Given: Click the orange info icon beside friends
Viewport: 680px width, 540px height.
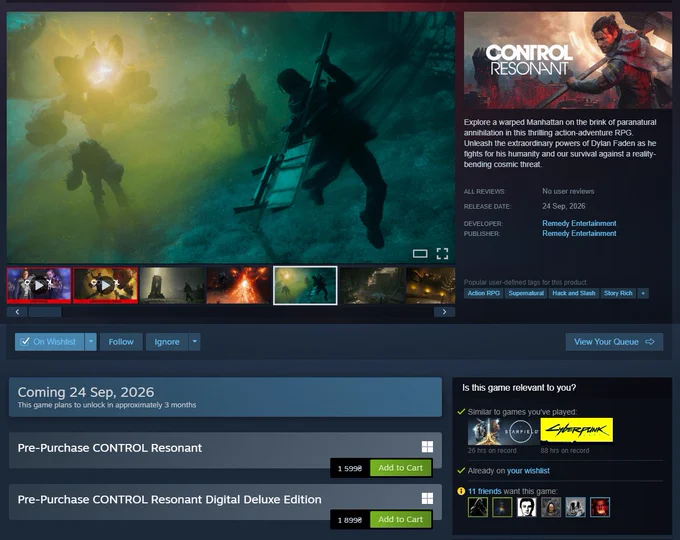Looking at the screenshot, I should coord(461,491).
